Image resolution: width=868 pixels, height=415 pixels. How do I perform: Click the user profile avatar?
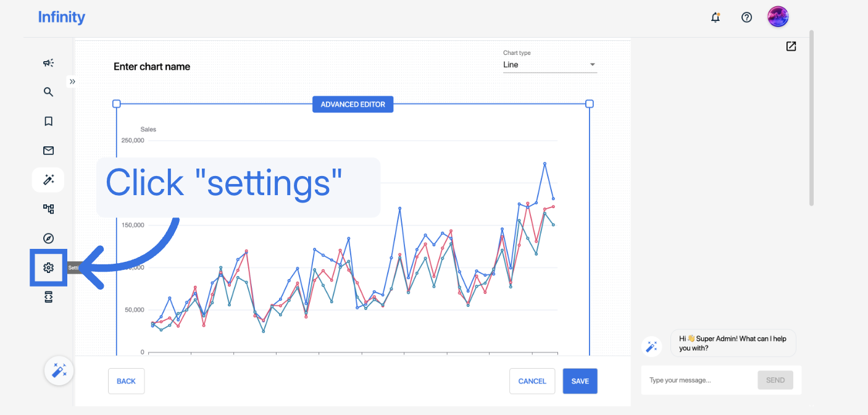point(778,17)
